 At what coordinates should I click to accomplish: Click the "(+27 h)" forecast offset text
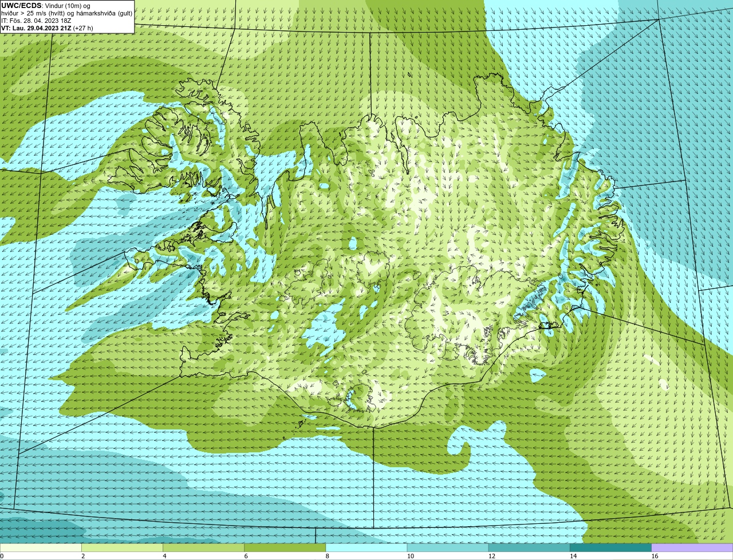(x=83, y=28)
